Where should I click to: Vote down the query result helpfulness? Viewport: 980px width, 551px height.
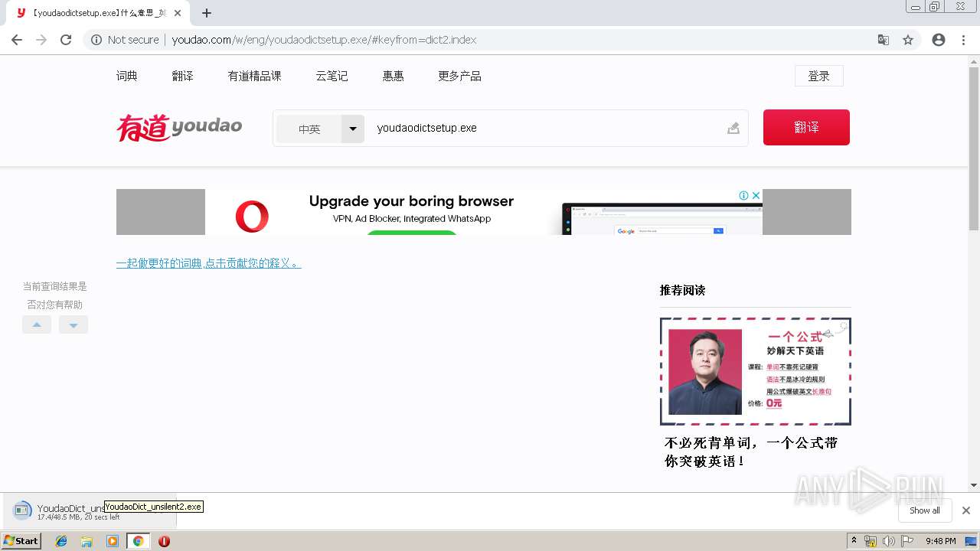coord(73,324)
